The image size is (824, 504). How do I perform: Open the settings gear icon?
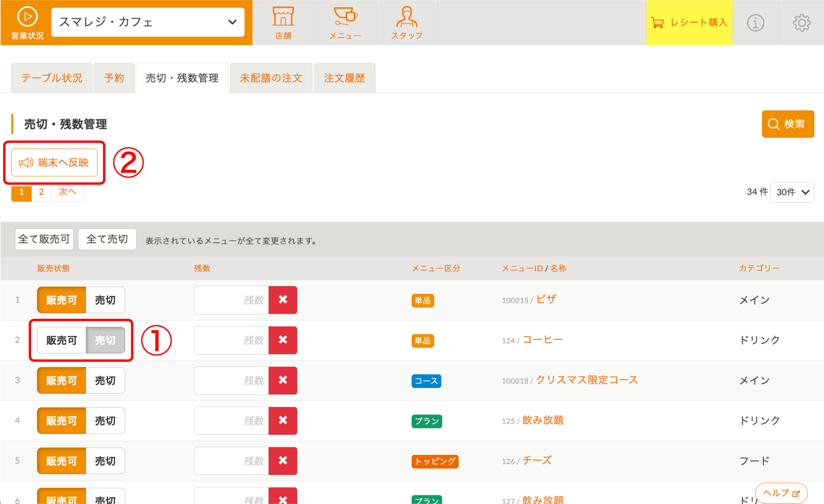[802, 23]
